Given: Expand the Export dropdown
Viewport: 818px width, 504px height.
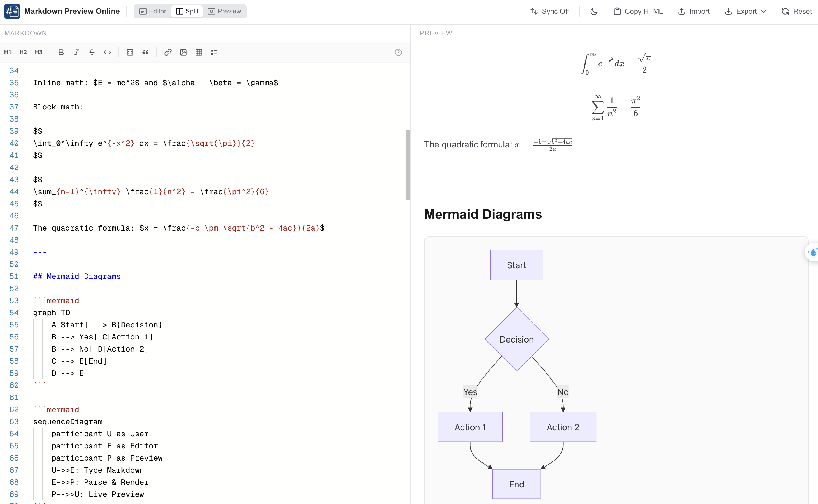Looking at the screenshot, I should (745, 11).
